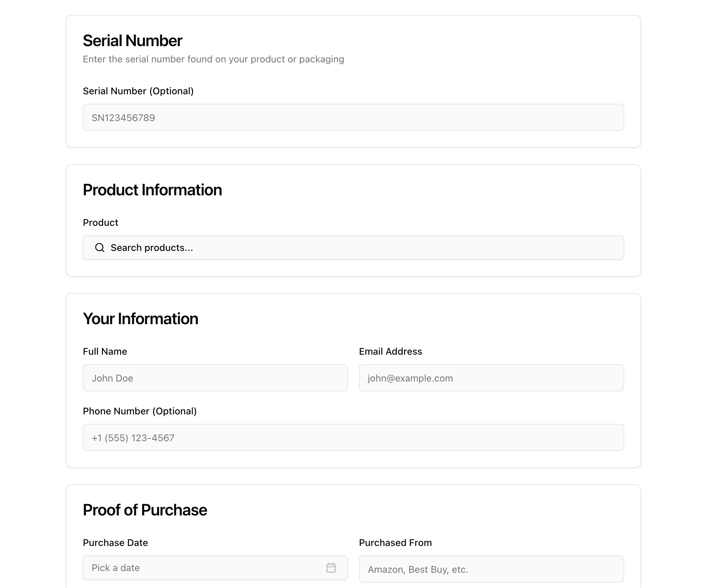709x588 pixels.
Task: Click the Serial Number section heading
Action: point(132,41)
